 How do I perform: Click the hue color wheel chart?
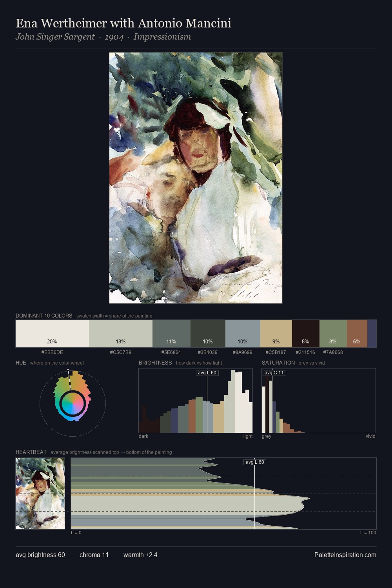73,403
